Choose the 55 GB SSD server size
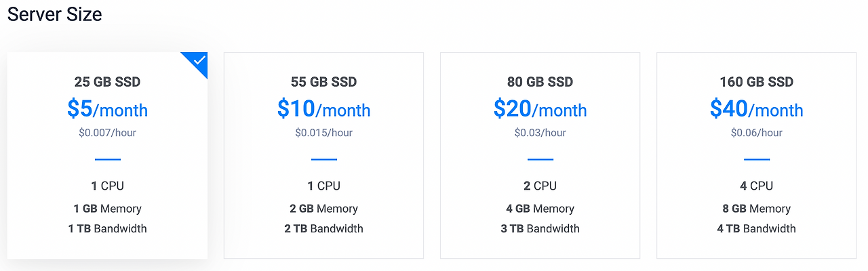The height and width of the screenshot is (271, 868). tap(323, 155)
